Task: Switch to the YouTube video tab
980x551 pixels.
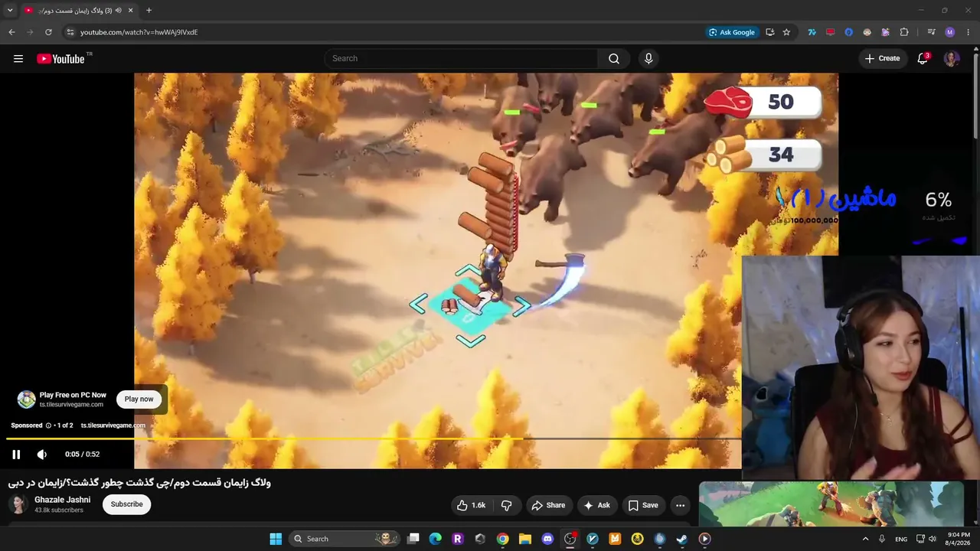Action: pyautogui.click(x=75, y=11)
